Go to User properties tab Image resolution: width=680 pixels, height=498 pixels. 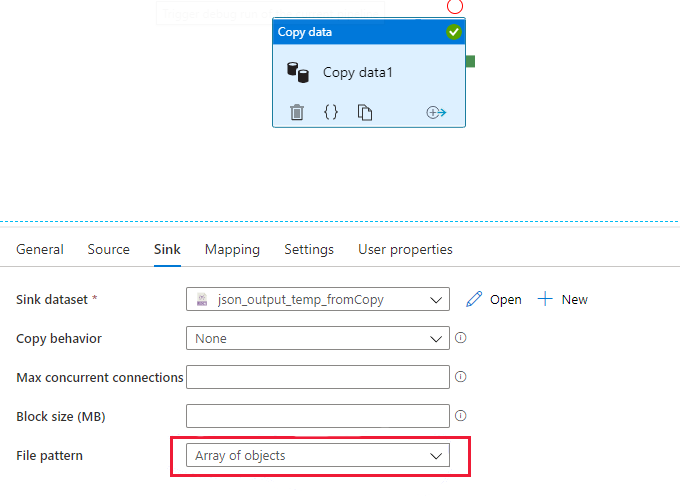pyautogui.click(x=405, y=249)
